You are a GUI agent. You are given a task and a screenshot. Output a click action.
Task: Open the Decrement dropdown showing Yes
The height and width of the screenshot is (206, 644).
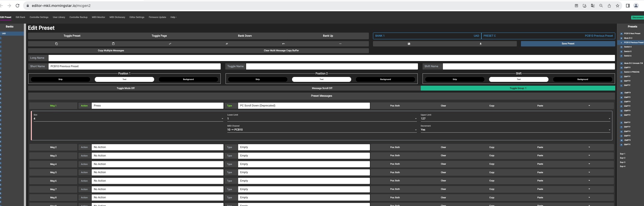[x=515, y=130]
